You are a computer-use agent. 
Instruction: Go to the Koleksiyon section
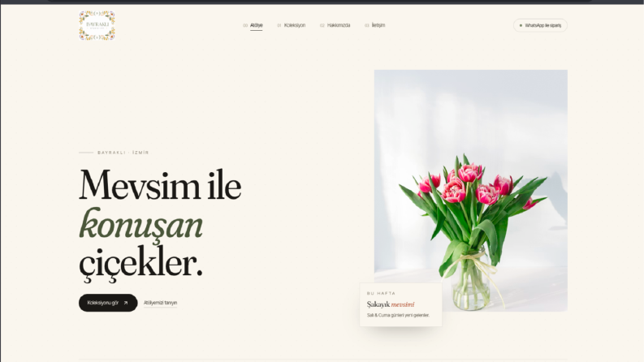pos(295,25)
